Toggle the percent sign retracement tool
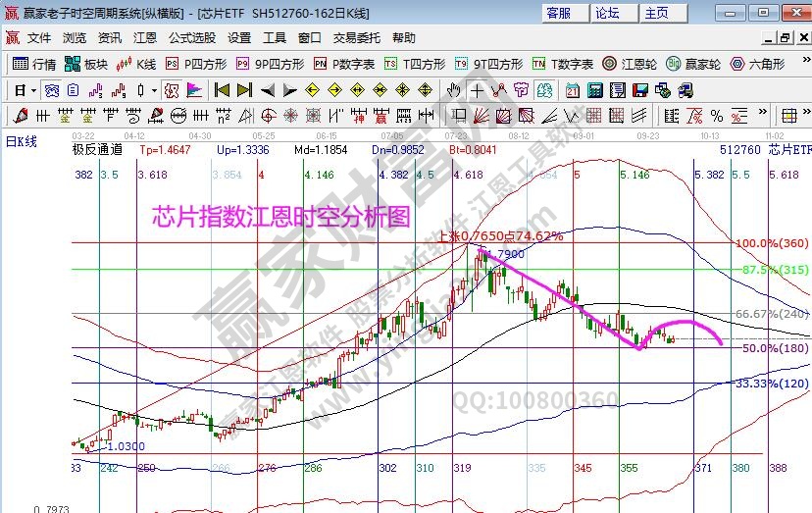812x513 pixels. coord(717,115)
